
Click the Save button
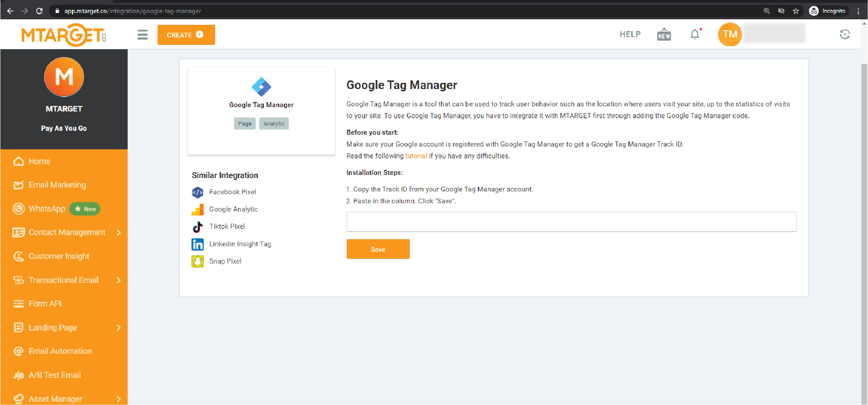pyautogui.click(x=378, y=249)
